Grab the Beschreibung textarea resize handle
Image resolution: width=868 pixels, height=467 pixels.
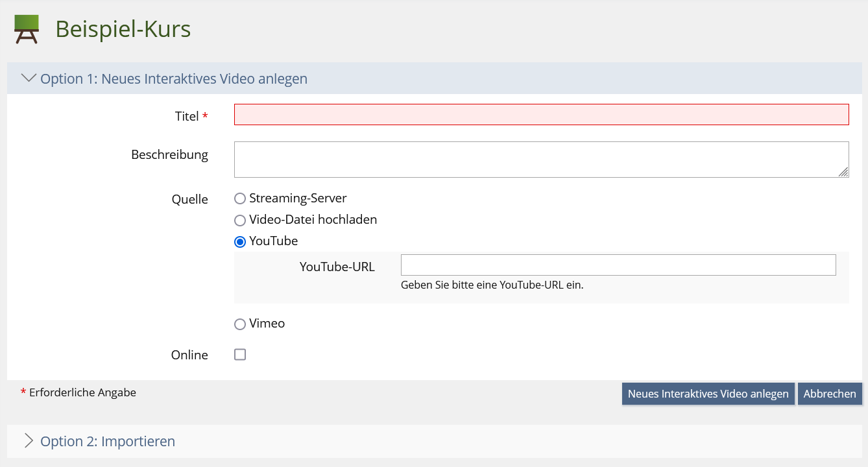843,172
